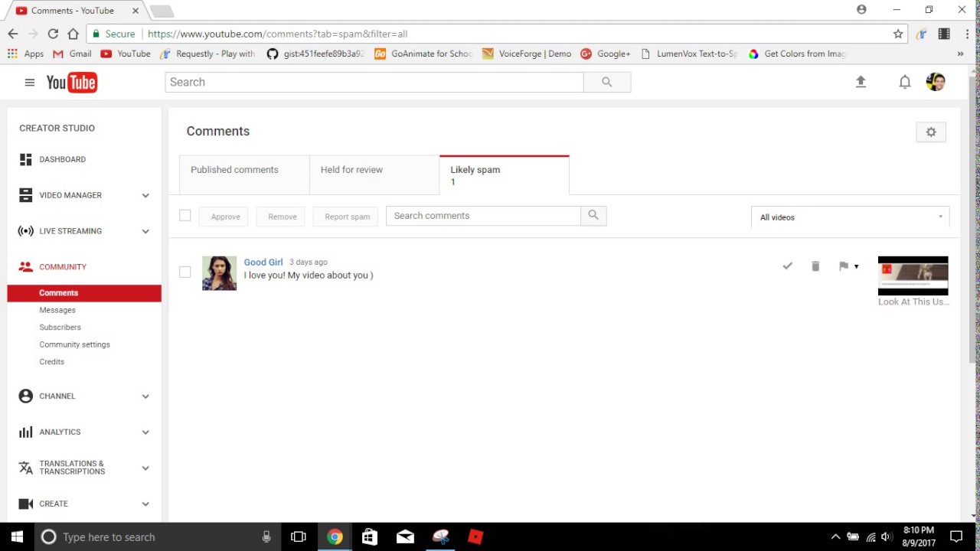Open Credits under Community
The width and height of the screenshot is (980, 551).
coord(51,362)
